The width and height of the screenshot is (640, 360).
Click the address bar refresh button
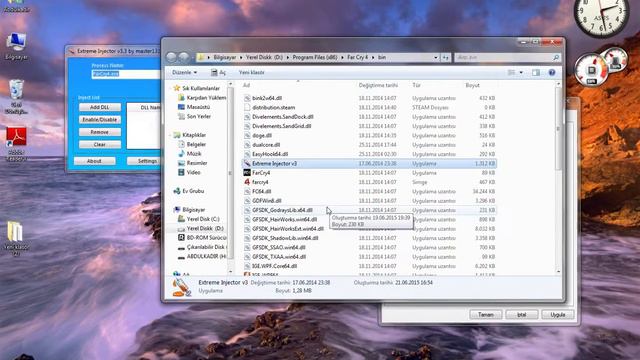pyautogui.click(x=445, y=58)
